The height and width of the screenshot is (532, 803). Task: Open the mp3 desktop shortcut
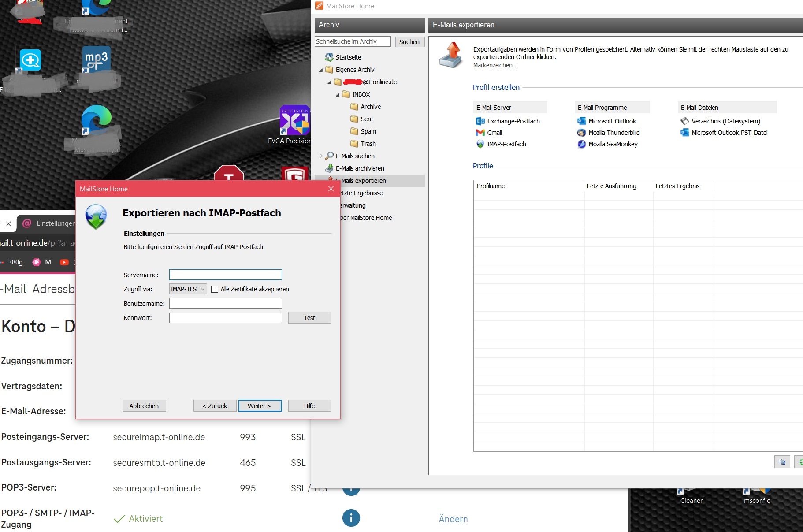tap(96, 60)
